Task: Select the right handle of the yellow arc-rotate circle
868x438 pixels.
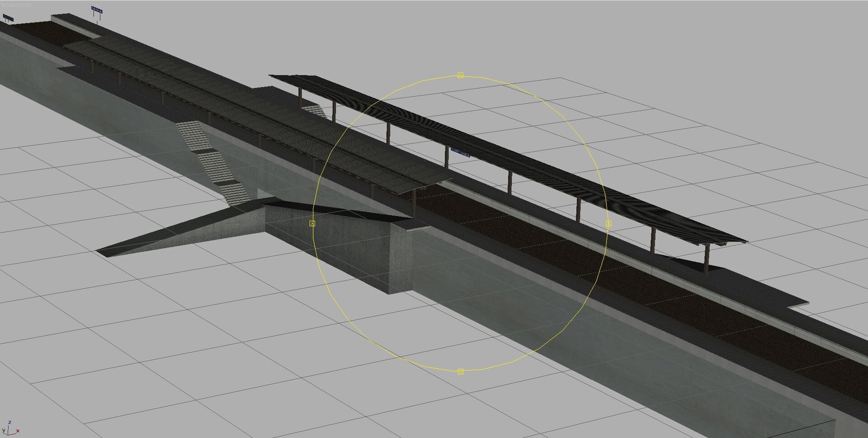Action: [x=608, y=223]
